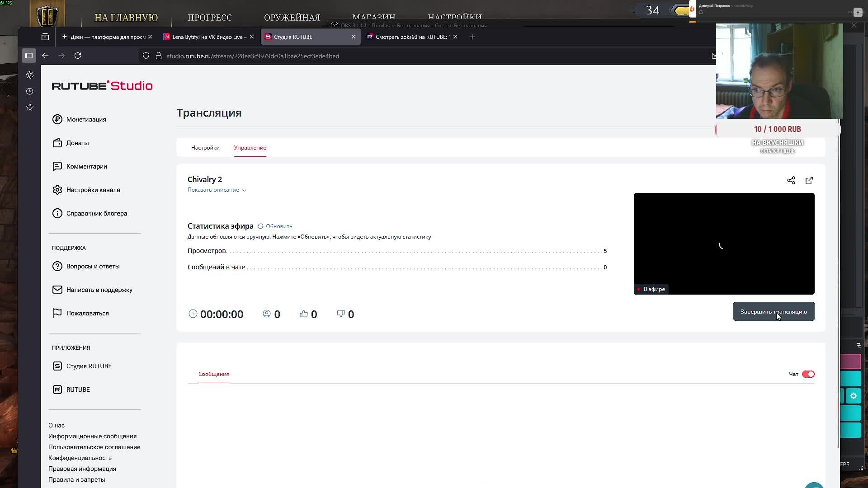Click the browser address bar URL

coord(253,56)
